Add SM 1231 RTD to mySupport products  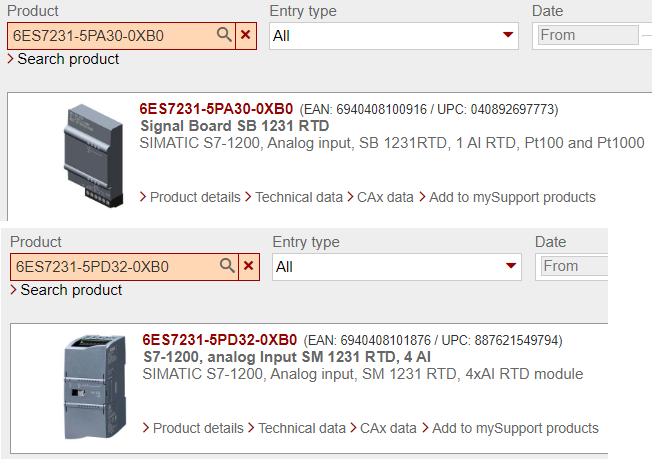pyautogui.click(x=515, y=428)
